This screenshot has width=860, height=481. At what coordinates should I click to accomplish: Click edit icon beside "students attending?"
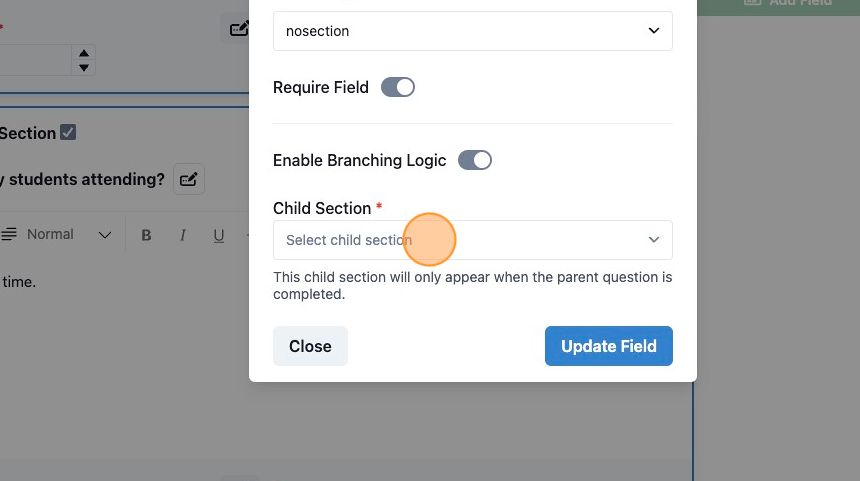pyautogui.click(x=189, y=179)
